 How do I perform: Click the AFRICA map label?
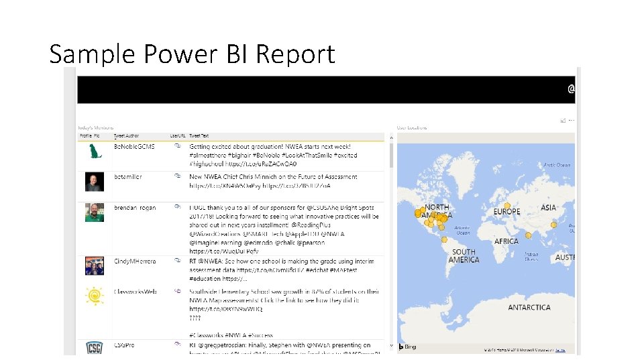point(506,241)
